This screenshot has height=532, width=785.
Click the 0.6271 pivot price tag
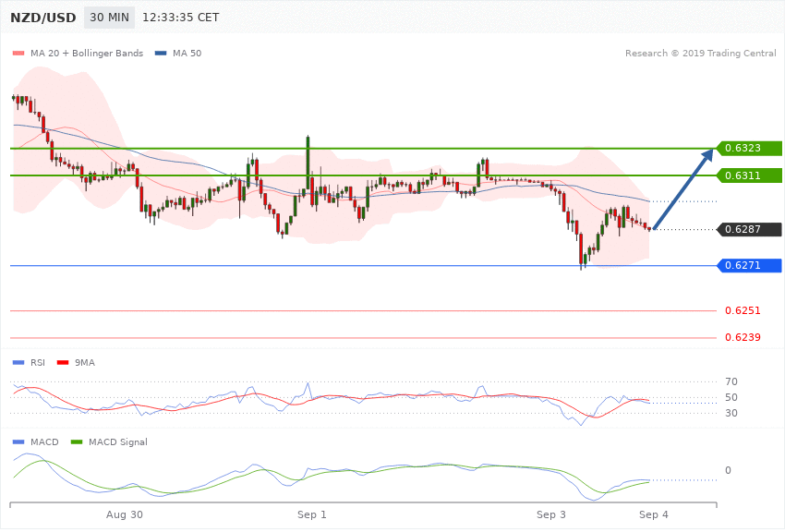tap(749, 265)
